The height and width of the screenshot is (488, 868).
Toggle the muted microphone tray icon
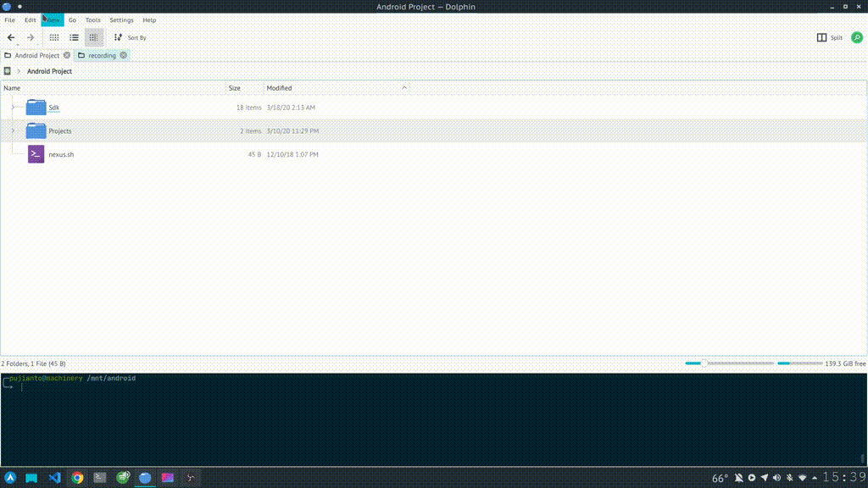pos(790,478)
